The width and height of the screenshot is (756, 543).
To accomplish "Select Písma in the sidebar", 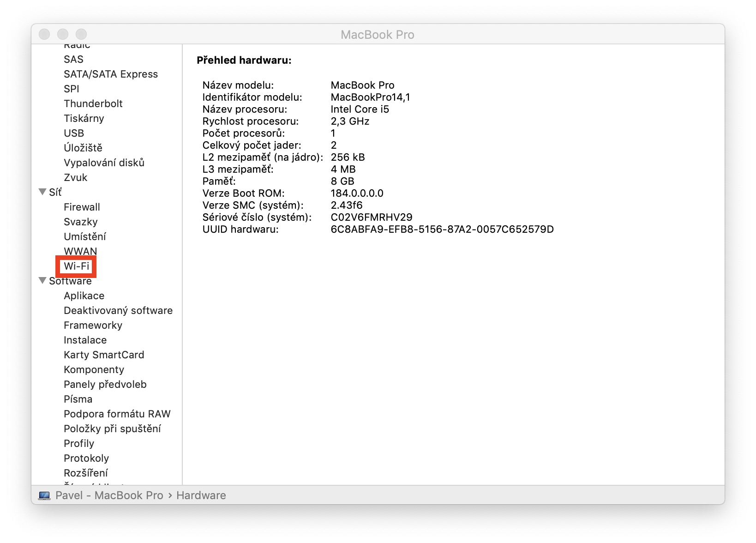I will (x=78, y=399).
